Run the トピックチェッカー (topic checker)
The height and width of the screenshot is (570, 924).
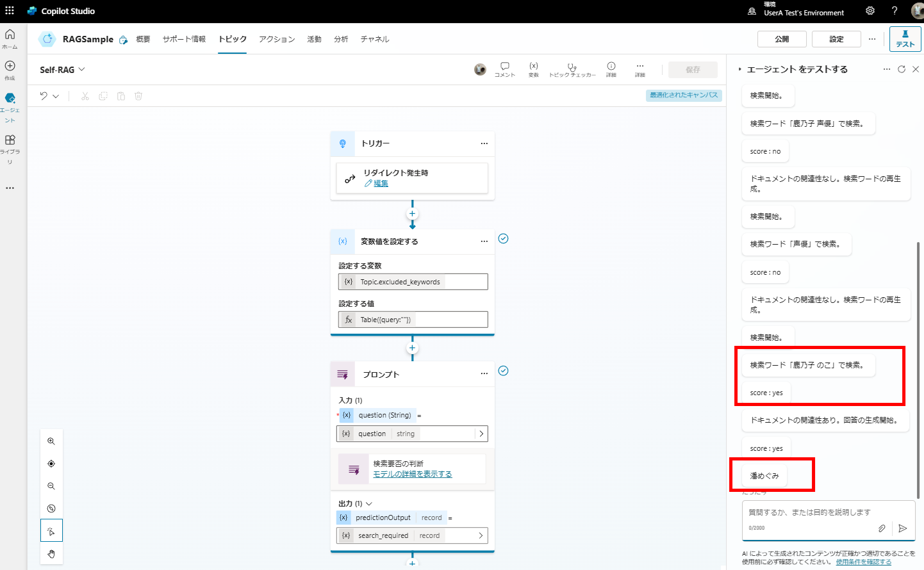coord(572,69)
